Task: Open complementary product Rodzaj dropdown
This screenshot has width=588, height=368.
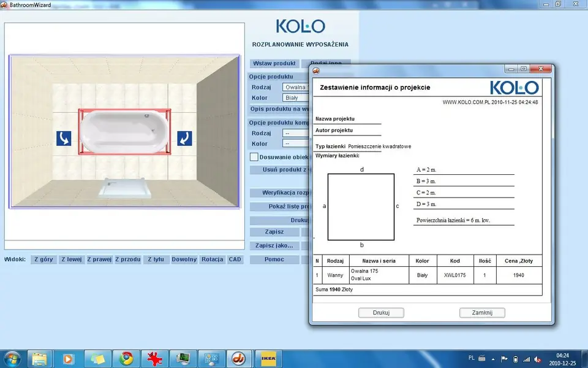Action: 296,133
